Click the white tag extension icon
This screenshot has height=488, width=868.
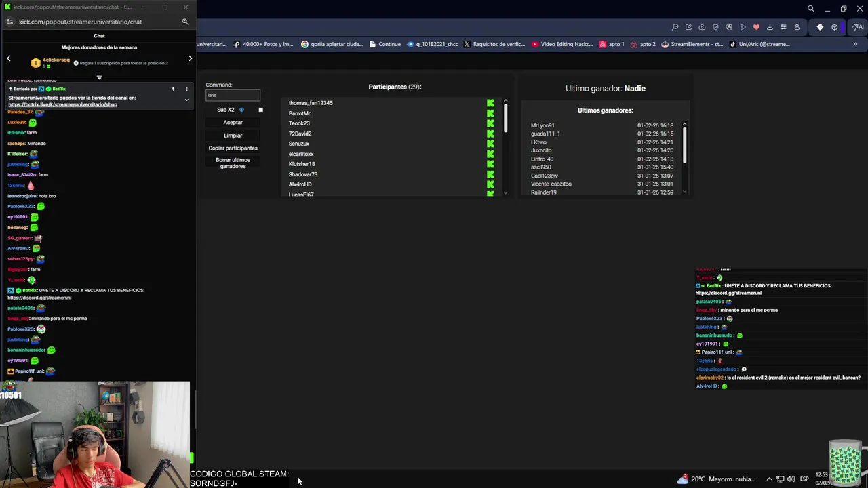[x=820, y=27]
